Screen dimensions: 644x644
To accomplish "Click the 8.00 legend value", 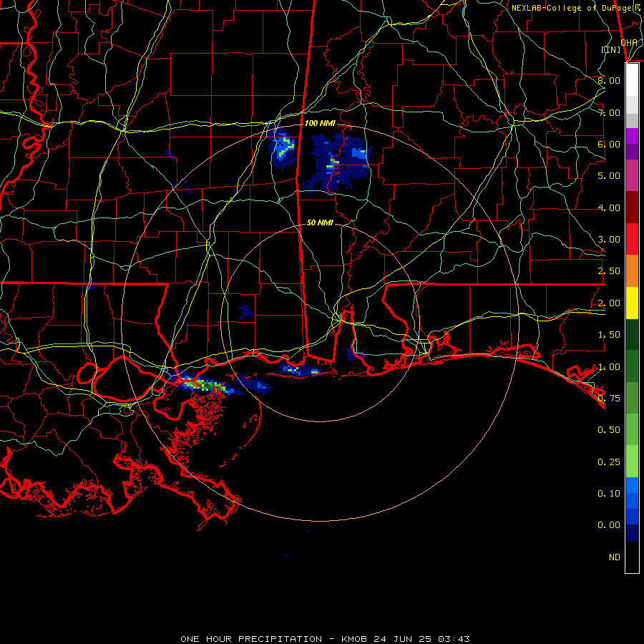I will click(609, 80).
